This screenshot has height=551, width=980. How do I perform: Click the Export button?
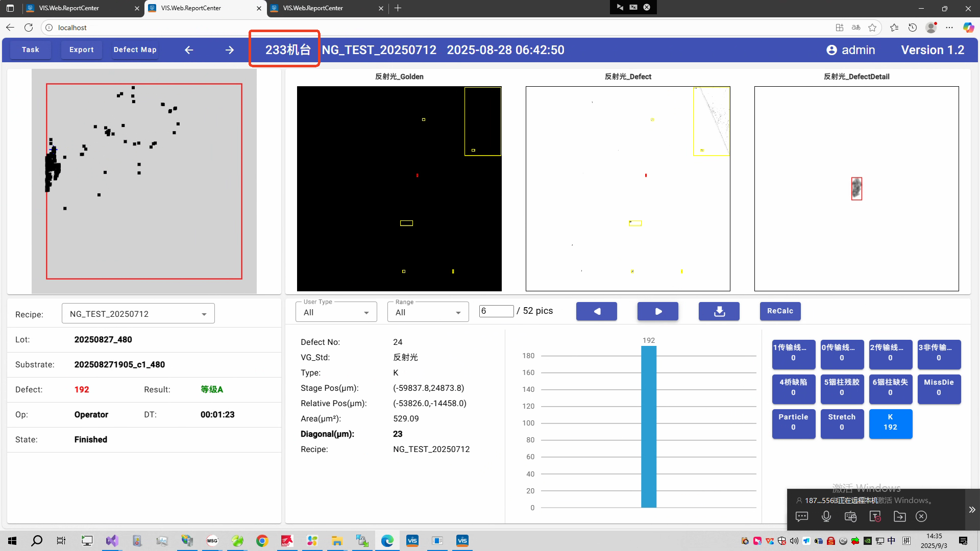coord(82,50)
